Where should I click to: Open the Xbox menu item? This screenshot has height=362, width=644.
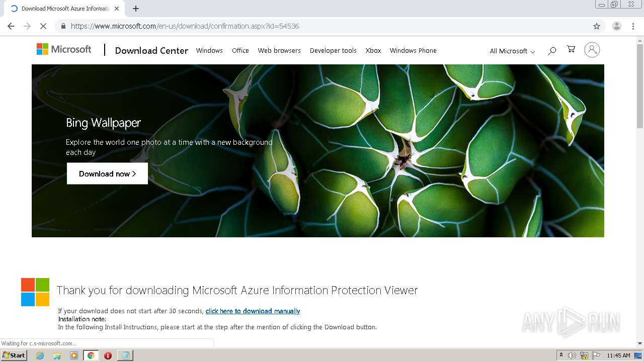[x=373, y=50]
